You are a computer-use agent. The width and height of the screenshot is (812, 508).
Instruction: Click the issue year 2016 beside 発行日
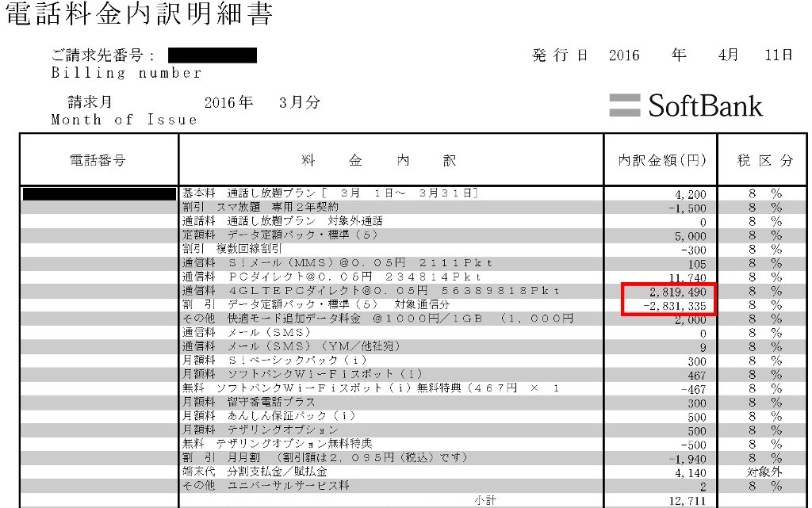(624, 55)
